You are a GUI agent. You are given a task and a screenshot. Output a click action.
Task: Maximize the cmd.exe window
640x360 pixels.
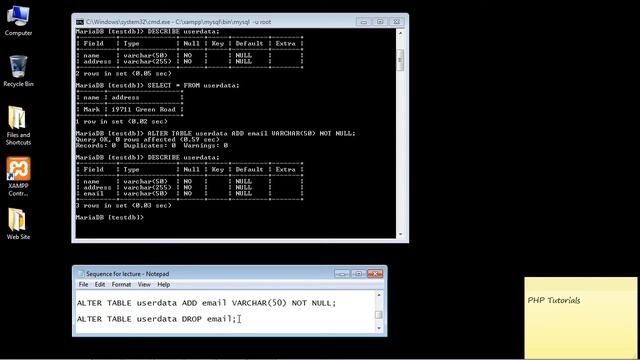tap(380, 22)
